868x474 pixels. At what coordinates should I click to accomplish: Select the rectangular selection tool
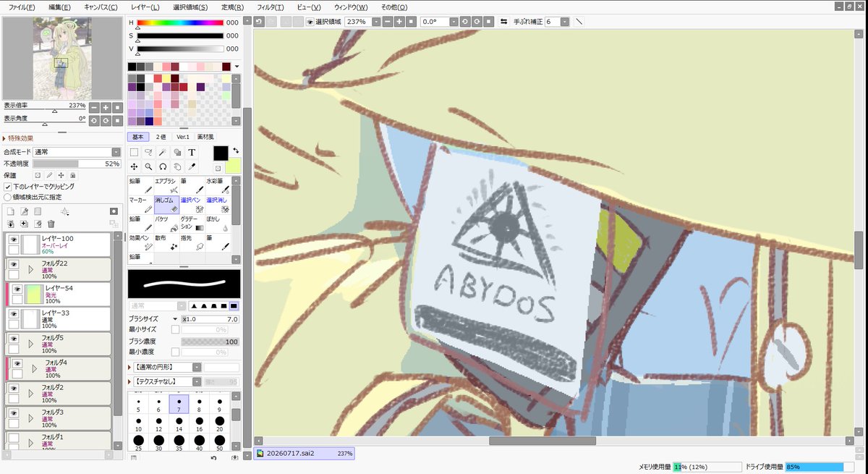point(135,152)
